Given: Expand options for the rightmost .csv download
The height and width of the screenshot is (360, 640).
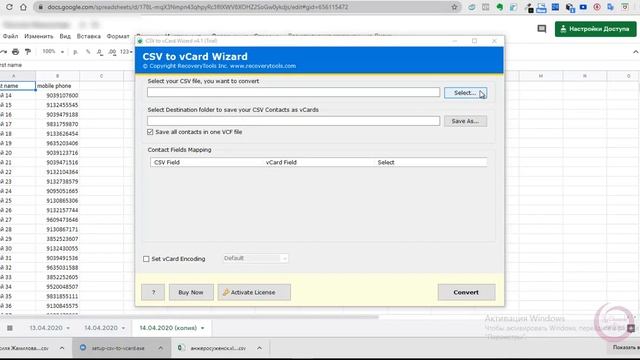Looking at the screenshot, I should (x=259, y=348).
